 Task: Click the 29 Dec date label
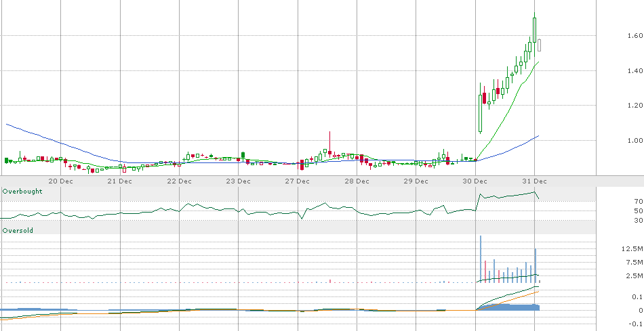416,181
